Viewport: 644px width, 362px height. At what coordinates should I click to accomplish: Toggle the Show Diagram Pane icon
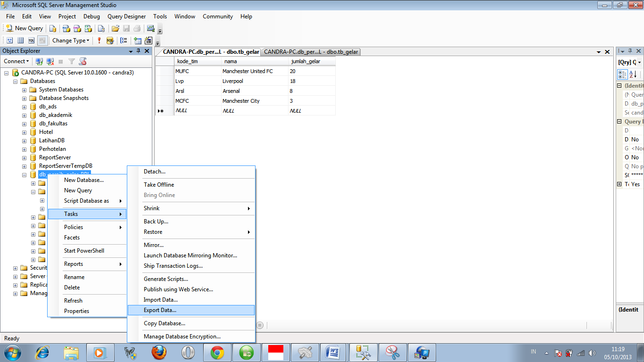pos(10,41)
